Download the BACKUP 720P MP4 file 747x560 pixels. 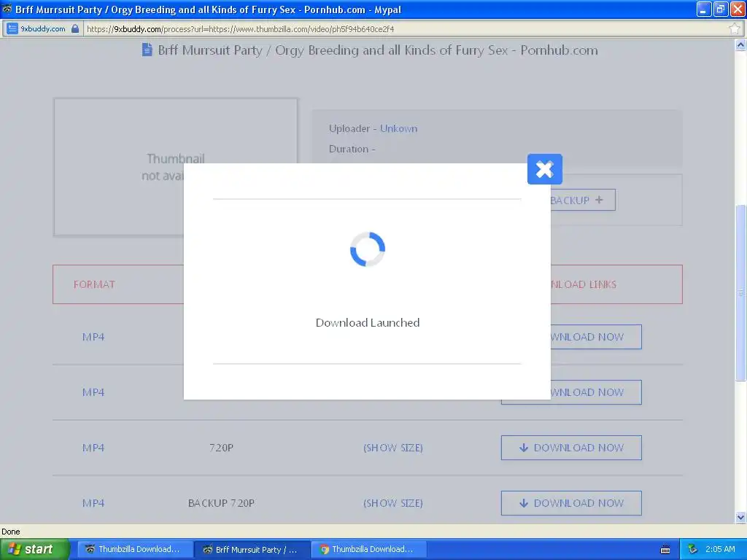pyautogui.click(x=571, y=503)
